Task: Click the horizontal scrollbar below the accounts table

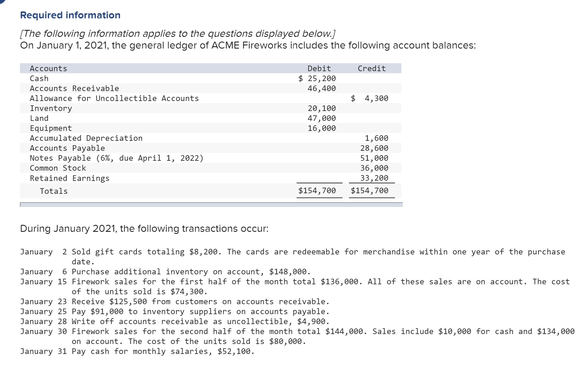Action: pos(211,205)
